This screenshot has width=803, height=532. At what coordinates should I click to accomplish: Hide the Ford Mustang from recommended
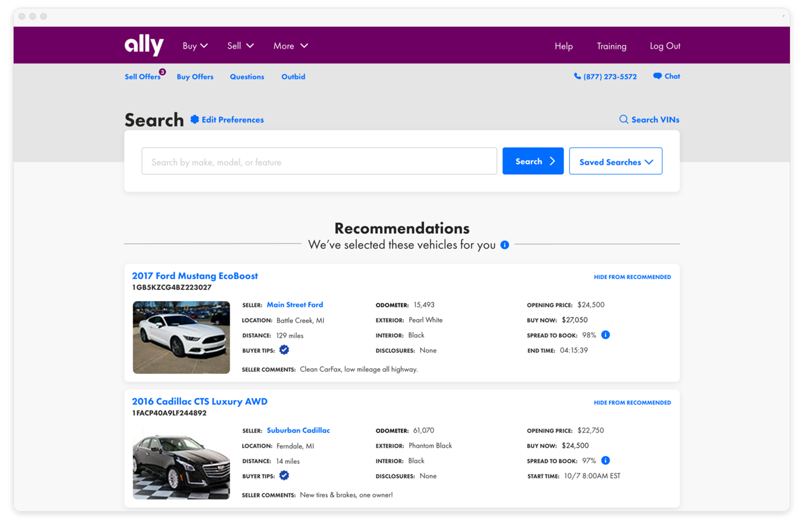coord(632,277)
